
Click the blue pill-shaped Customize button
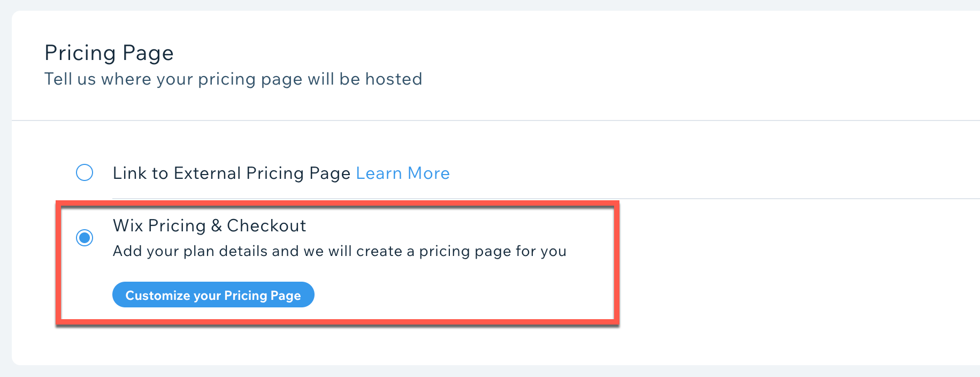coord(213,295)
